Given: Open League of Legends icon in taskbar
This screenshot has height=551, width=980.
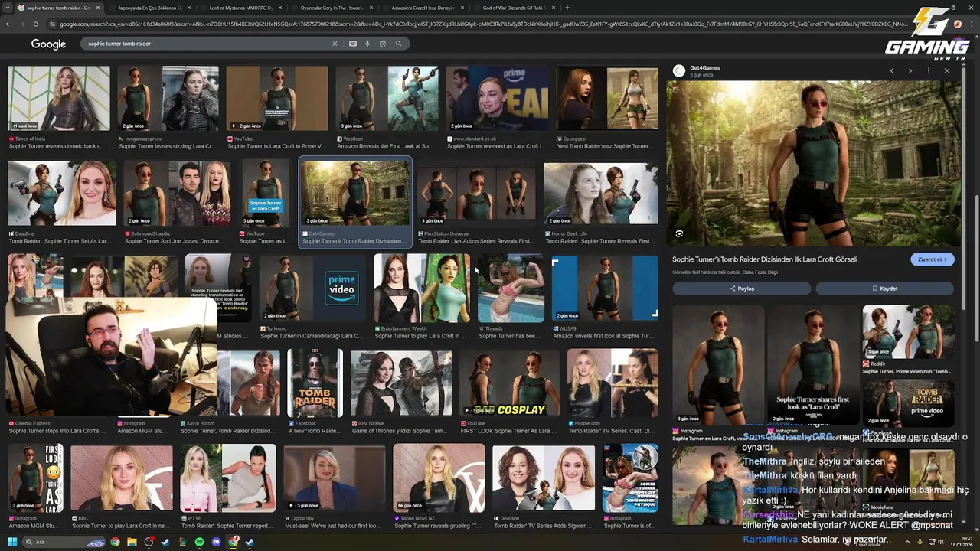Looking at the screenshot, I should 182,542.
